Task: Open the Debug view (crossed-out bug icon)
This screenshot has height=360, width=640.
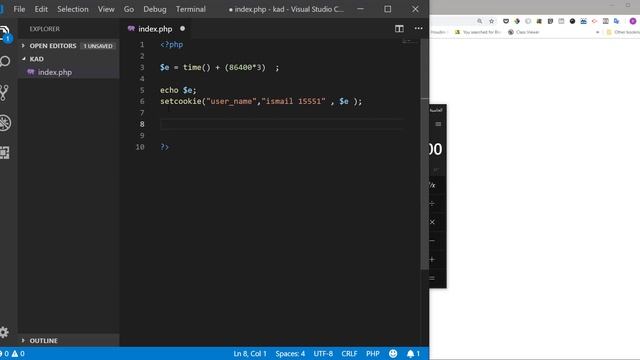Action: 5,123
